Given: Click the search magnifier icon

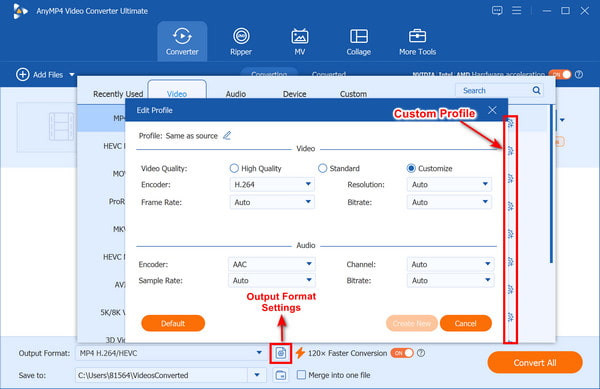Looking at the screenshot, I should pyautogui.click(x=536, y=90).
